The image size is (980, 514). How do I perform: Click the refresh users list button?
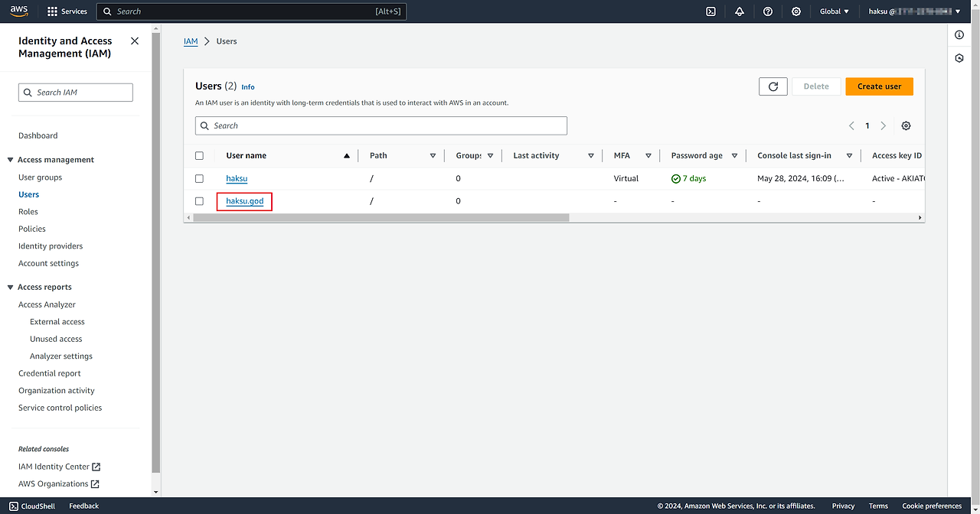[773, 86]
